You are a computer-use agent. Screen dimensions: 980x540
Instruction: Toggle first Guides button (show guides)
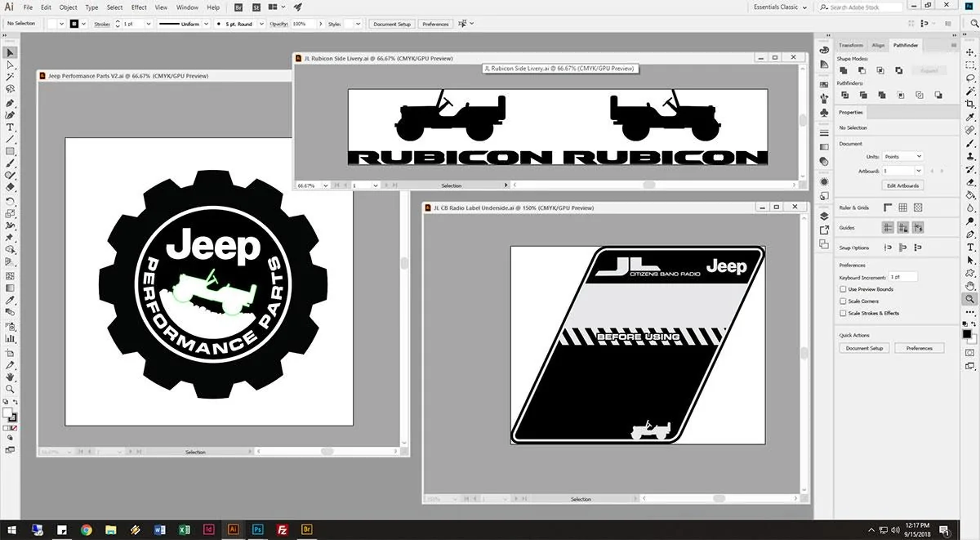tap(888, 227)
